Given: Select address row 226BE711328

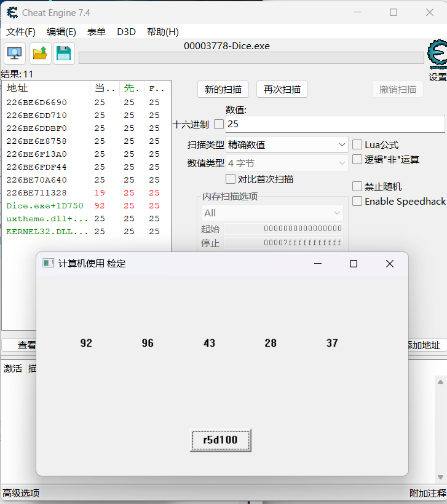Looking at the screenshot, I should pyautogui.click(x=86, y=193).
